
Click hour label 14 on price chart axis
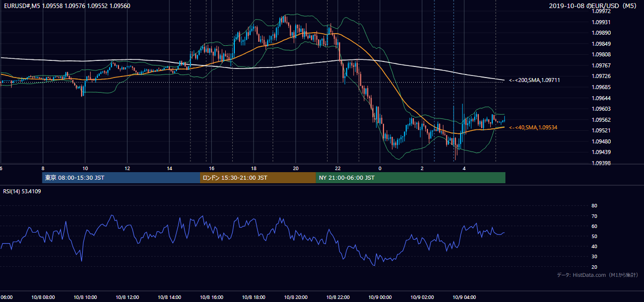tap(169, 168)
